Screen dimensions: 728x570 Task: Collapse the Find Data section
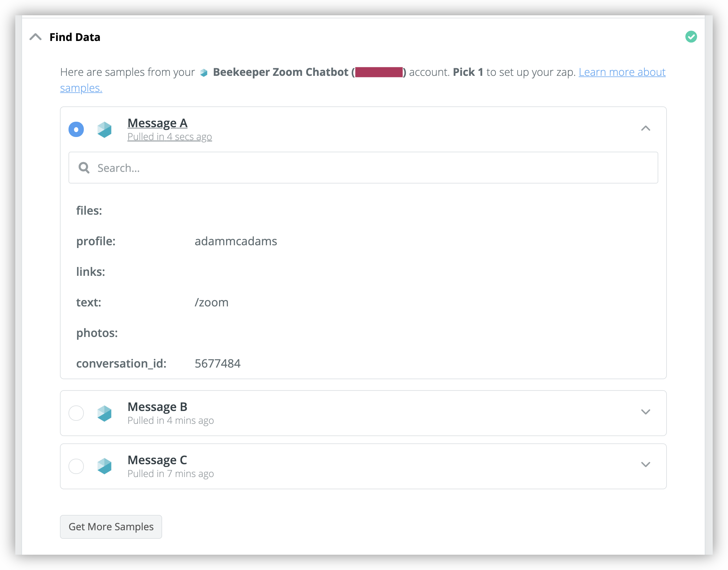(35, 37)
